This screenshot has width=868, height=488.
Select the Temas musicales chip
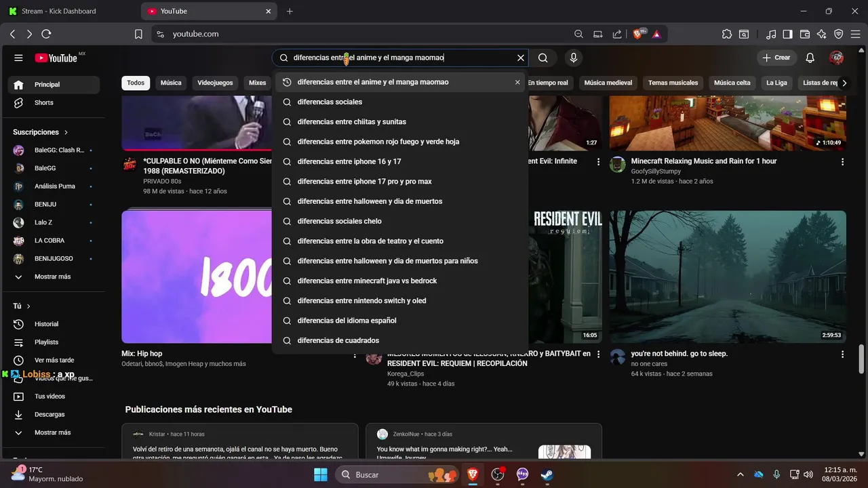click(673, 83)
